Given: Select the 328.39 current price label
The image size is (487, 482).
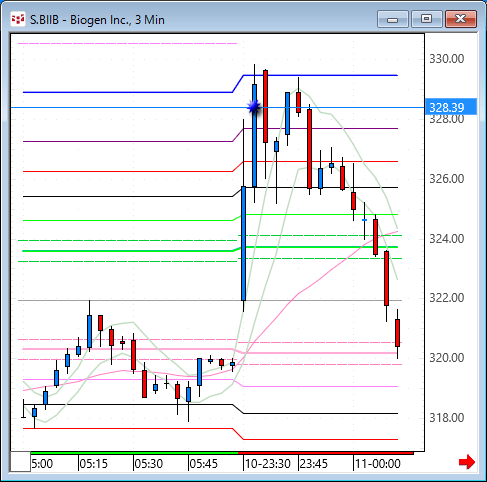Looking at the screenshot, I should 451,107.
